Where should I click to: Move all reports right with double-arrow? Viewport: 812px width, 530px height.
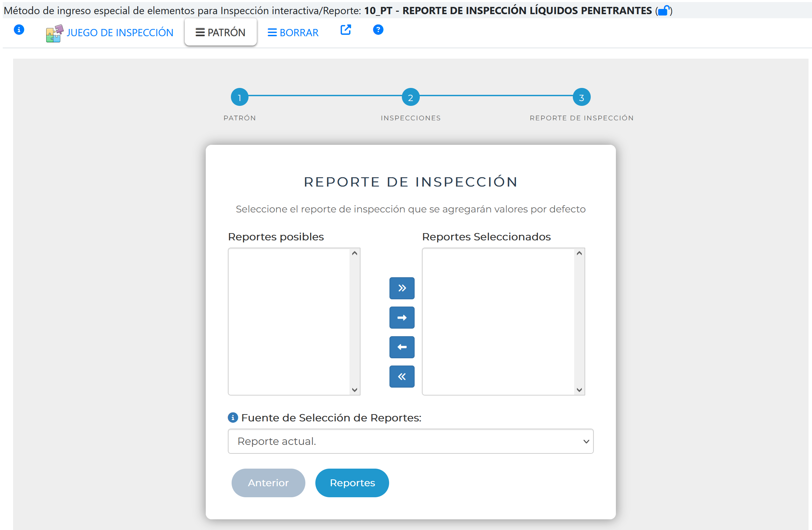click(402, 288)
